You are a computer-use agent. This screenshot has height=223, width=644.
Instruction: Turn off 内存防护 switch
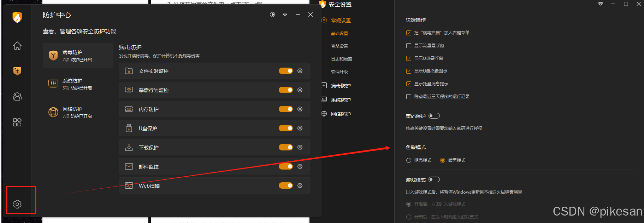(x=286, y=109)
